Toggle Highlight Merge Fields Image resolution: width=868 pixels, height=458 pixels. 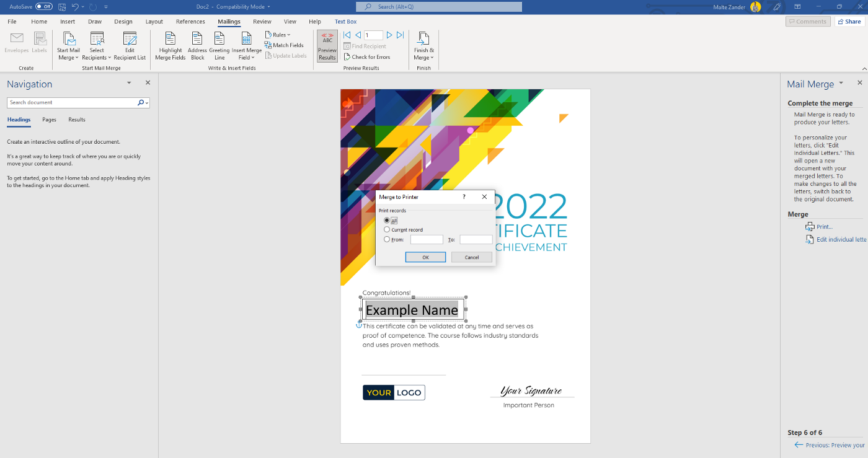[170, 45]
